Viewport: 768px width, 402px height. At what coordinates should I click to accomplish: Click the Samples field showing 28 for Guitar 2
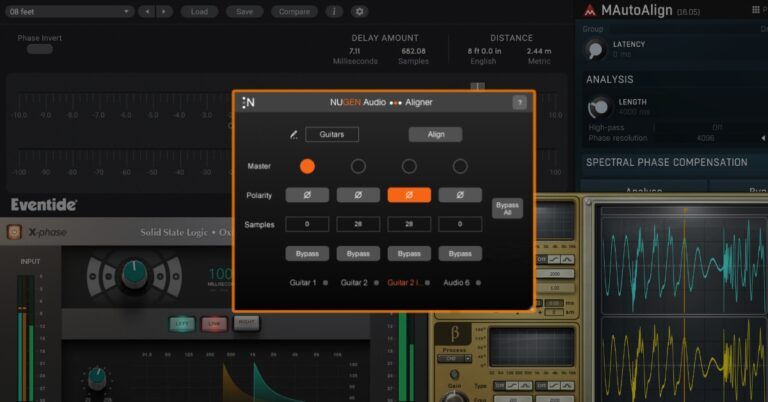pyautogui.click(x=358, y=224)
